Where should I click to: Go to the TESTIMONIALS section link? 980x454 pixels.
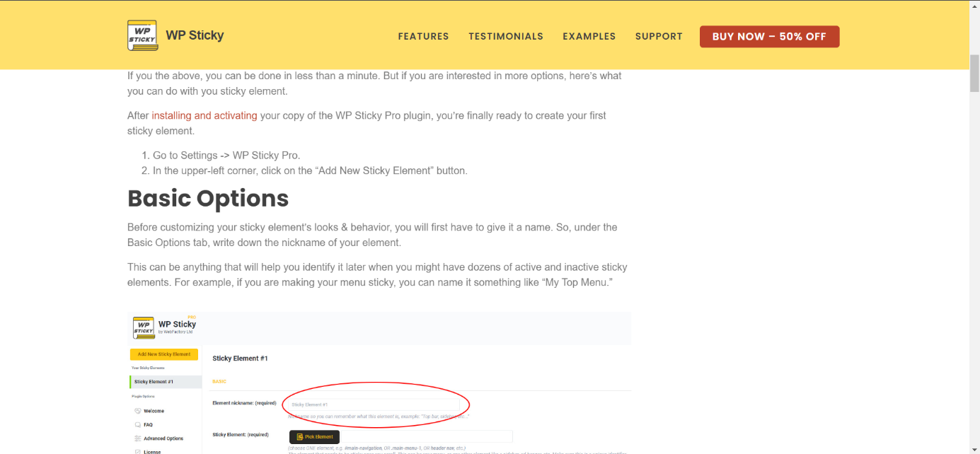[x=506, y=36]
